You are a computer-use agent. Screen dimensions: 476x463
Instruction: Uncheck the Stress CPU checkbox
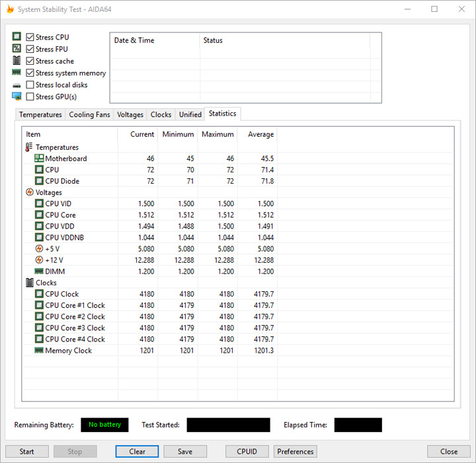(x=30, y=37)
